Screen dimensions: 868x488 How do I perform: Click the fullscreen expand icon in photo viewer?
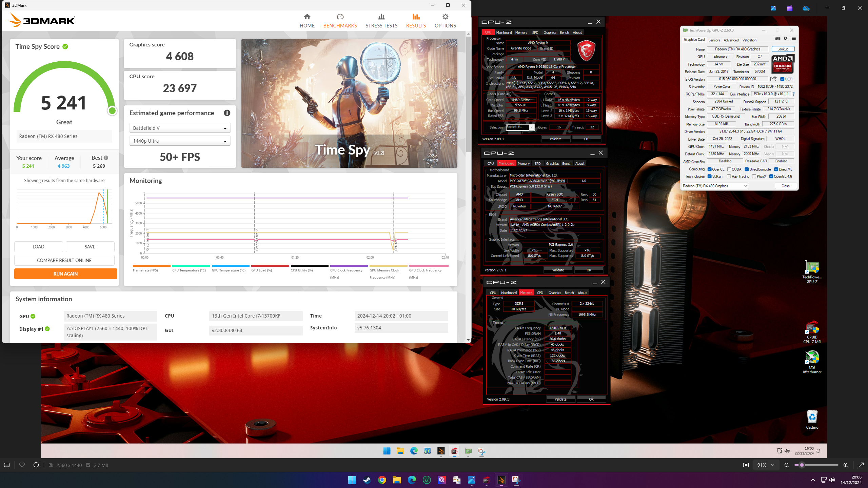click(x=861, y=465)
